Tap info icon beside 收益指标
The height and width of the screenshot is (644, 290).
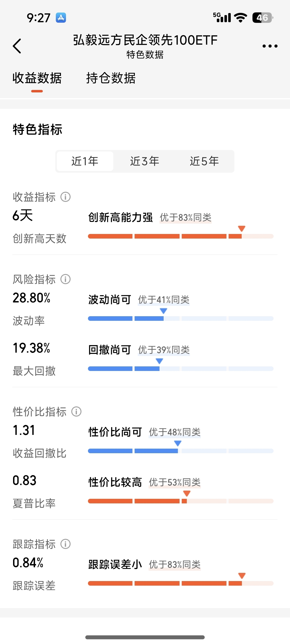coord(65,197)
